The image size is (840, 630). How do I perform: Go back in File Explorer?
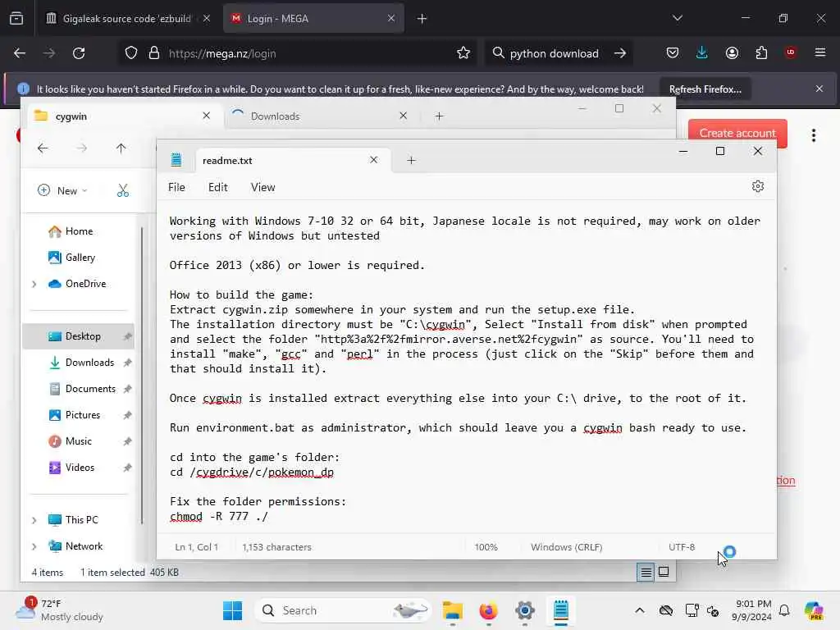click(x=43, y=148)
